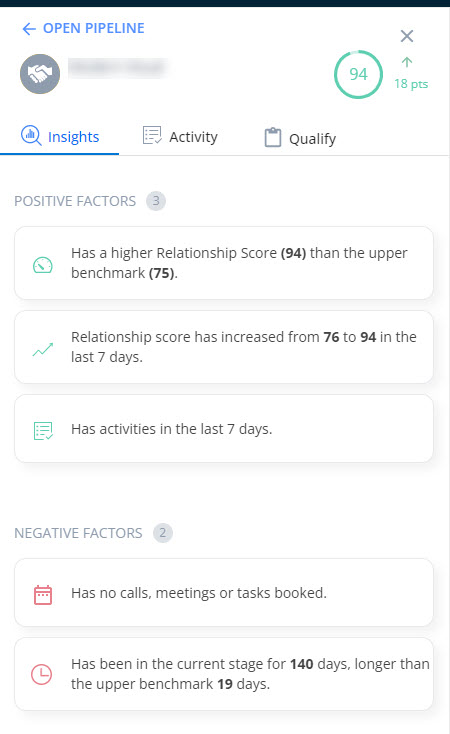The width and height of the screenshot is (450, 734).
Task: Click the gauge icon on score card
Action: pyautogui.click(x=43, y=265)
